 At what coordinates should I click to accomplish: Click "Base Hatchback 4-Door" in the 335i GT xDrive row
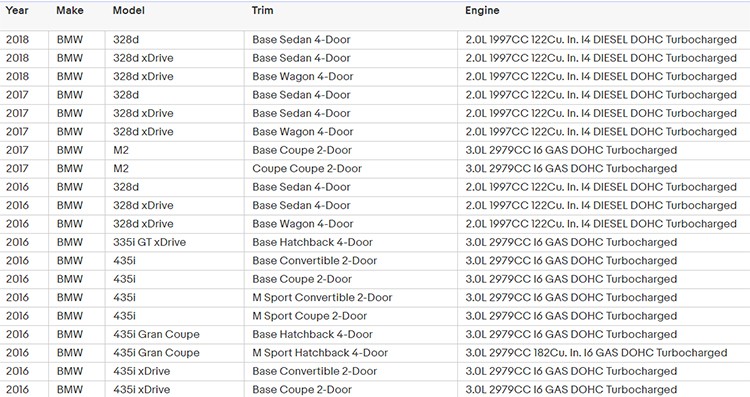312,242
